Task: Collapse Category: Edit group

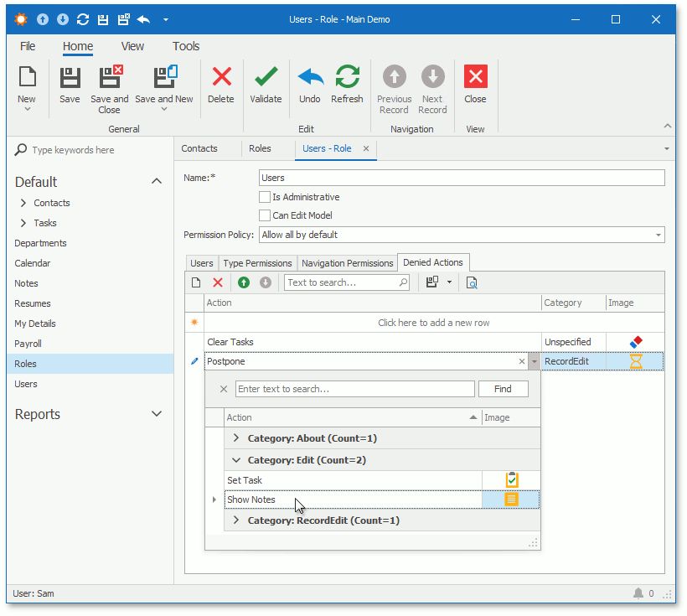Action: pos(236,460)
